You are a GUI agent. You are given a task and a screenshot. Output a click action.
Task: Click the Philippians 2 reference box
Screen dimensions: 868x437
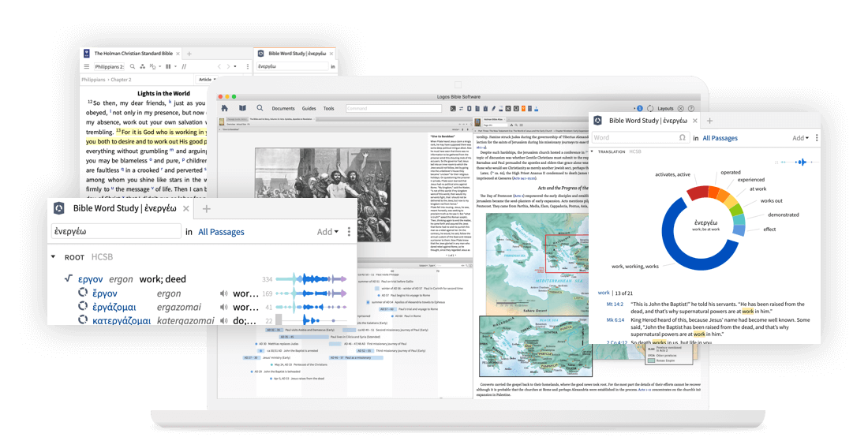(x=109, y=66)
